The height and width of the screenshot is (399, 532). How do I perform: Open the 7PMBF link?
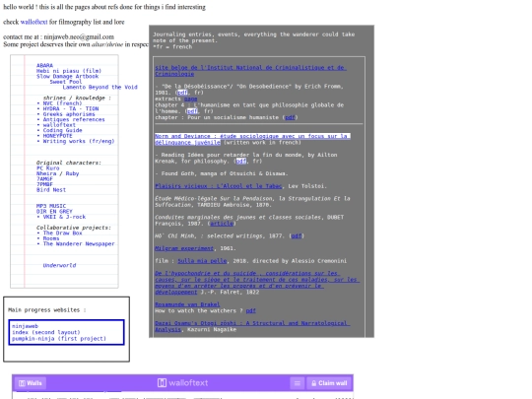44,184
